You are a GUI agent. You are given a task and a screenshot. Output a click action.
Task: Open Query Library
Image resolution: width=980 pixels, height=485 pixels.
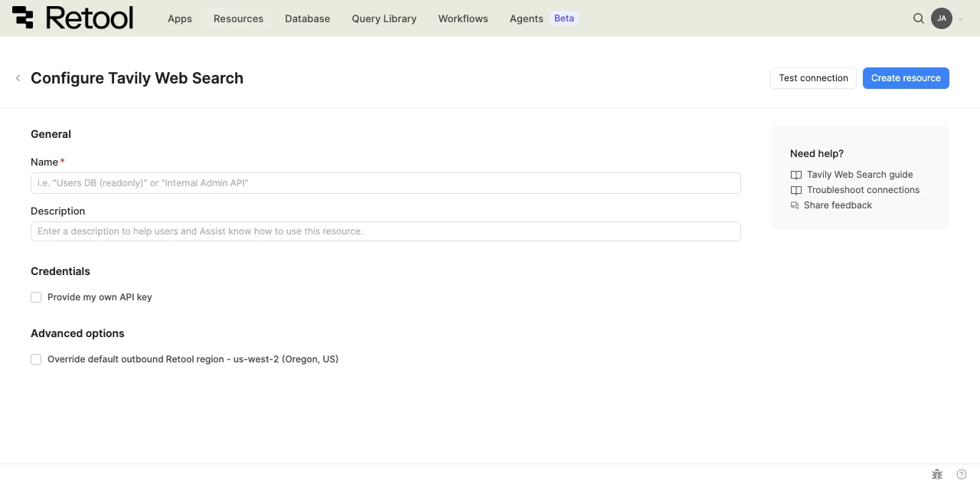pos(384,18)
